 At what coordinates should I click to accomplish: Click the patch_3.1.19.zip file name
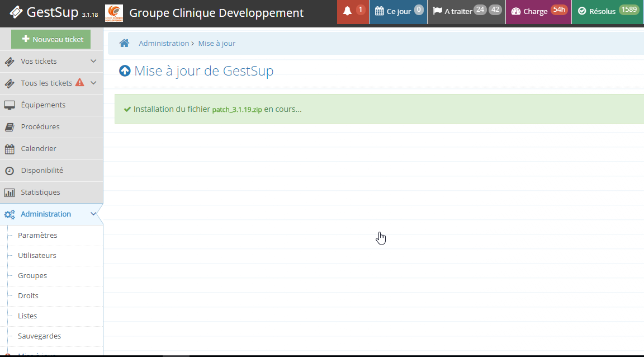[x=237, y=110]
